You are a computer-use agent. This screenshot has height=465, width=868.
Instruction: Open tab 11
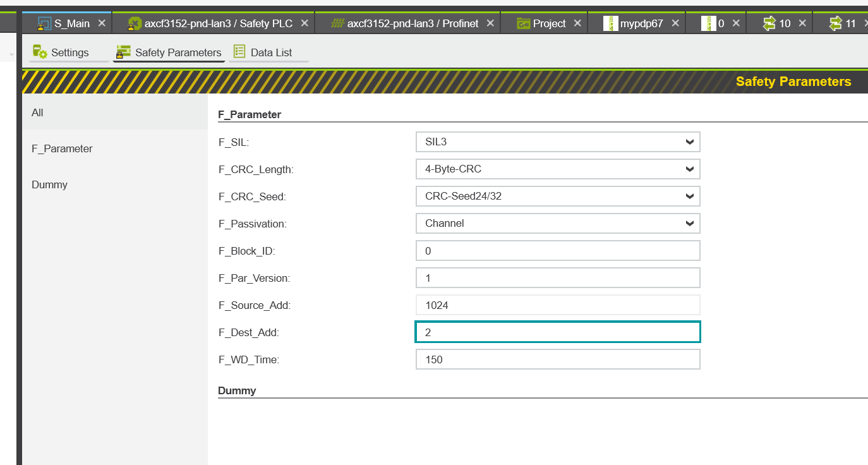coord(841,23)
